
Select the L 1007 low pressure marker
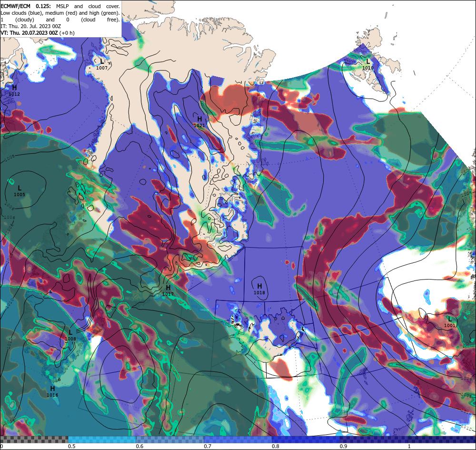pos(102,64)
